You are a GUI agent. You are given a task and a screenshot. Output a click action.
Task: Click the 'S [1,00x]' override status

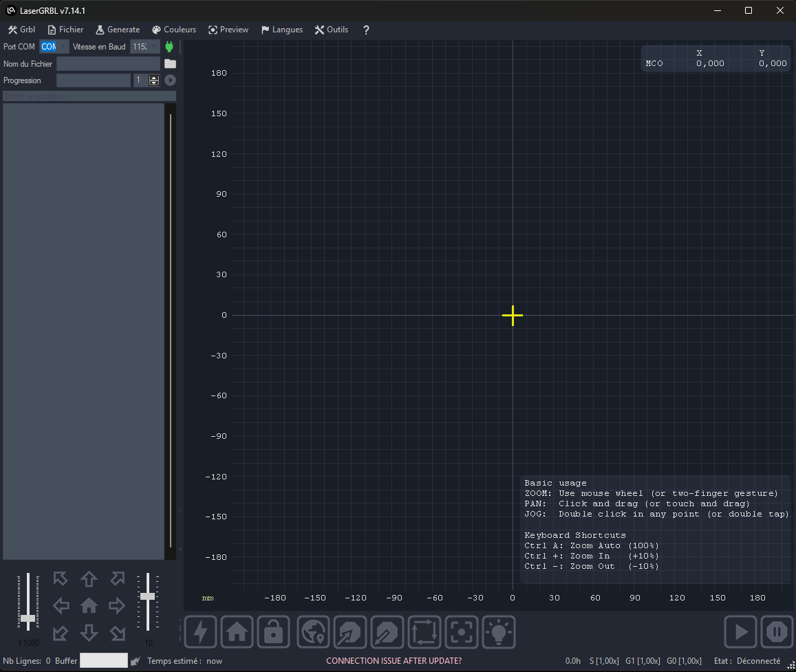(x=604, y=661)
